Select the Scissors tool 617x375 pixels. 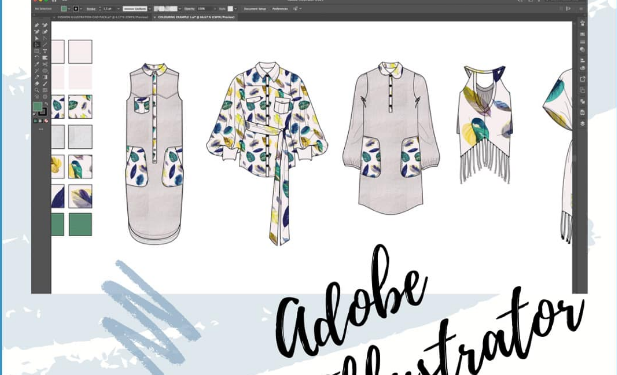pyautogui.click(x=45, y=64)
